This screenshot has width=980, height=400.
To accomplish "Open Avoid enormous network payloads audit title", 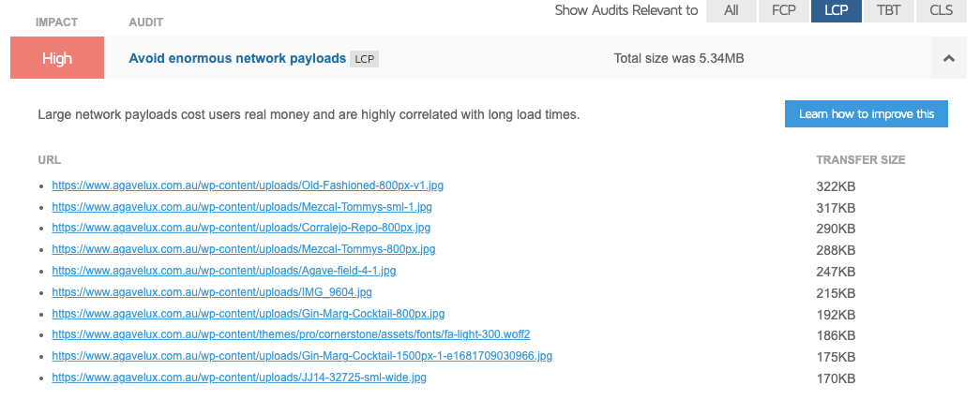I will 236,58.
